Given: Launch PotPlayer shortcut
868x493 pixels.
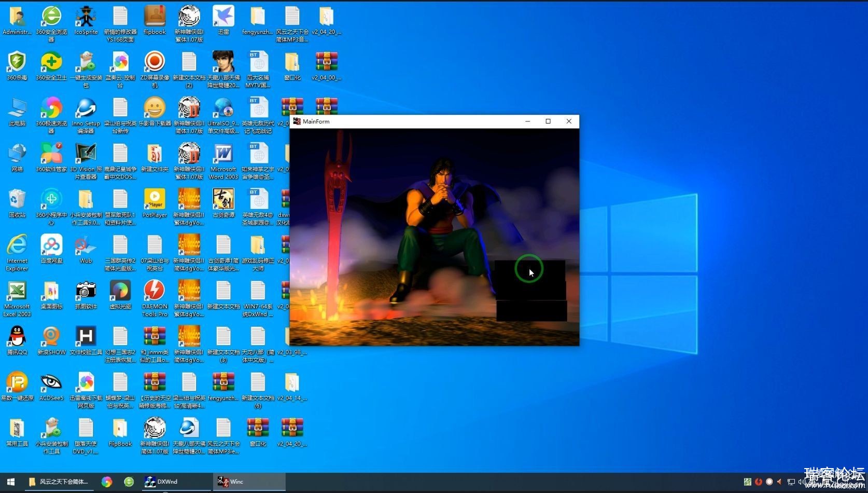Looking at the screenshot, I should [155, 203].
